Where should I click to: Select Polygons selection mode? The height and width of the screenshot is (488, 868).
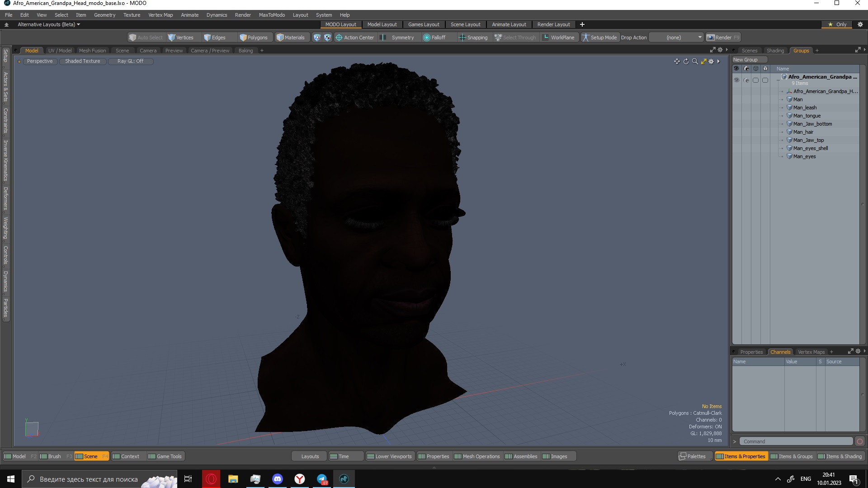pyautogui.click(x=254, y=38)
